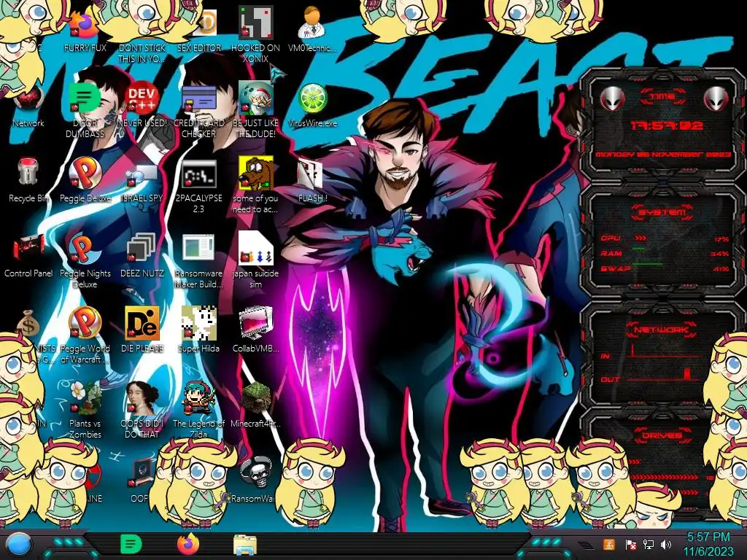Open The Legend of Zilda shortcut
Image resolution: width=747 pixels, height=560 pixels.
click(x=198, y=398)
